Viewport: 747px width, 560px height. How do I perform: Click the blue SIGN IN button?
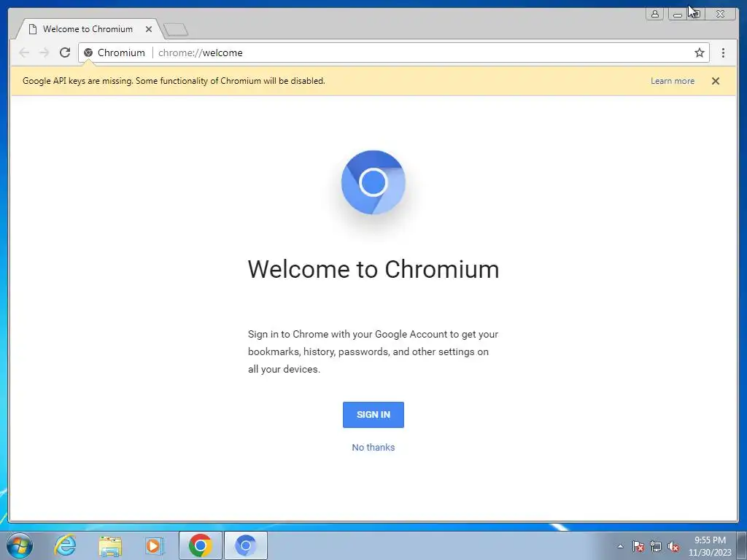coord(373,414)
